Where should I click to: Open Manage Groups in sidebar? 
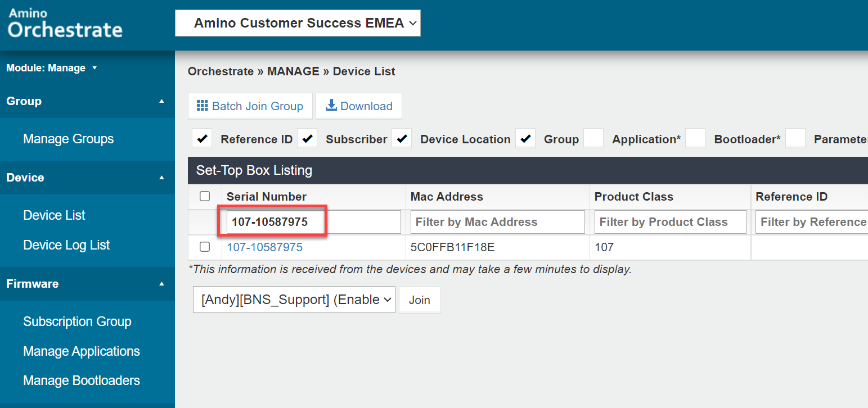pyautogui.click(x=69, y=139)
